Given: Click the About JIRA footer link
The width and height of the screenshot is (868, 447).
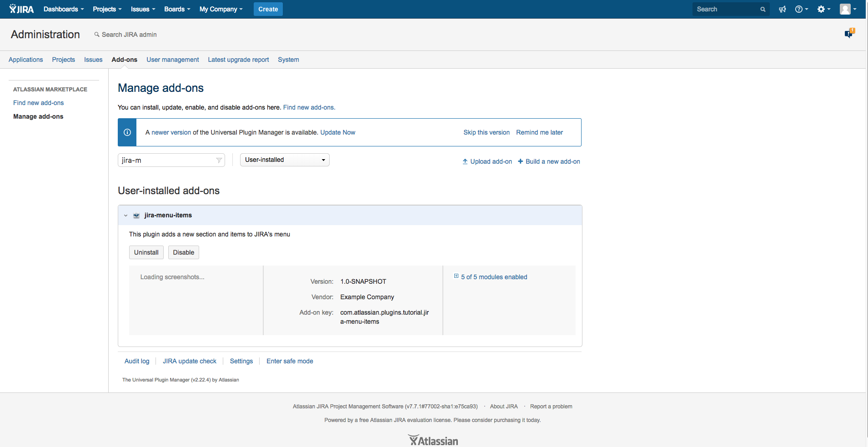Looking at the screenshot, I should pyautogui.click(x=504, y=407).
